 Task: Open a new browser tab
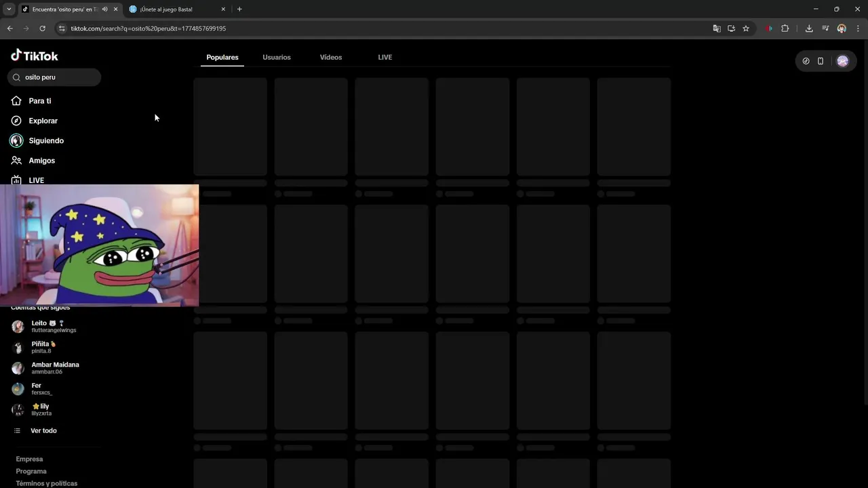(239, 9)
